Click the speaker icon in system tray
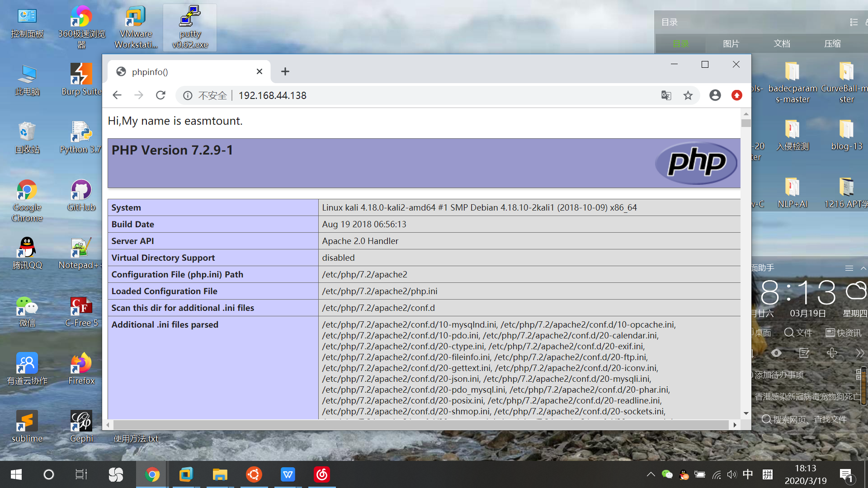The image size is (868, 488). tap(732, 474)
